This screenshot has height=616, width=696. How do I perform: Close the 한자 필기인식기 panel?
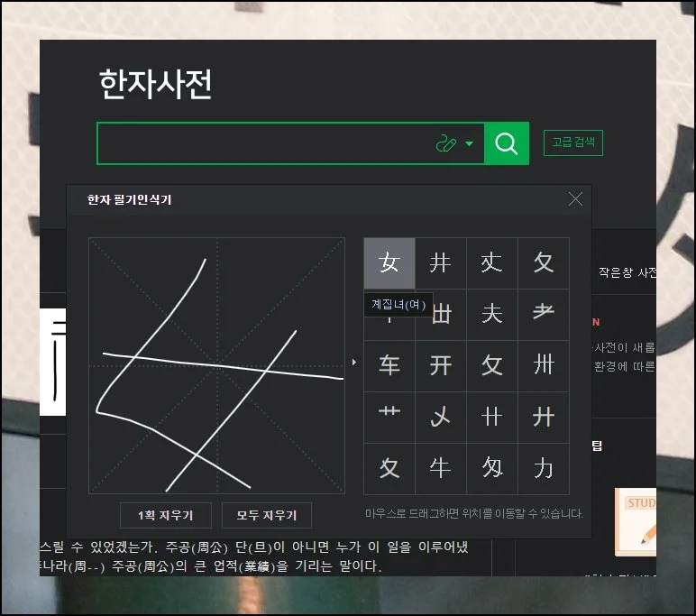coord(575,199)
